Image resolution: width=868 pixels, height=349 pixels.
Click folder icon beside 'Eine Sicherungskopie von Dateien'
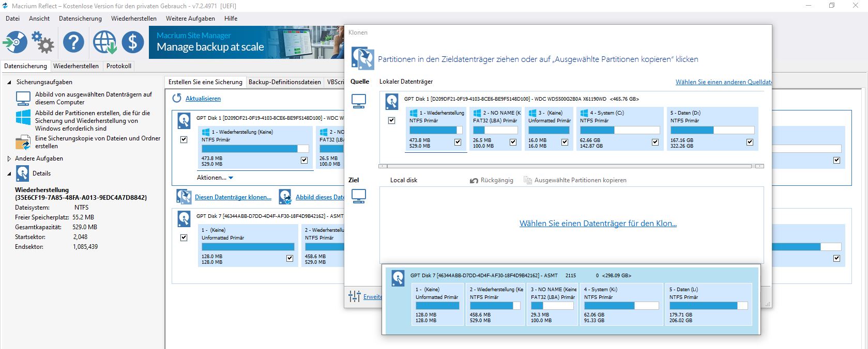click(x=23, y=142)
